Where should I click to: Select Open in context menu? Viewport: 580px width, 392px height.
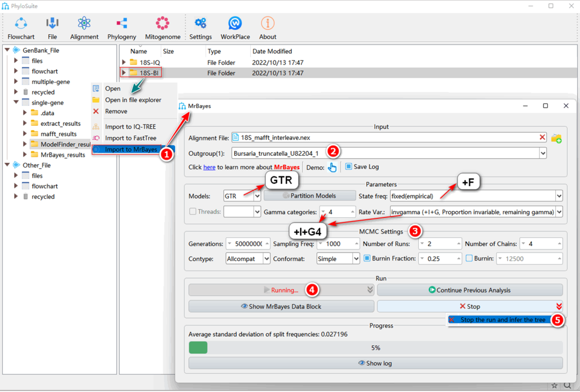pos(134,89)
